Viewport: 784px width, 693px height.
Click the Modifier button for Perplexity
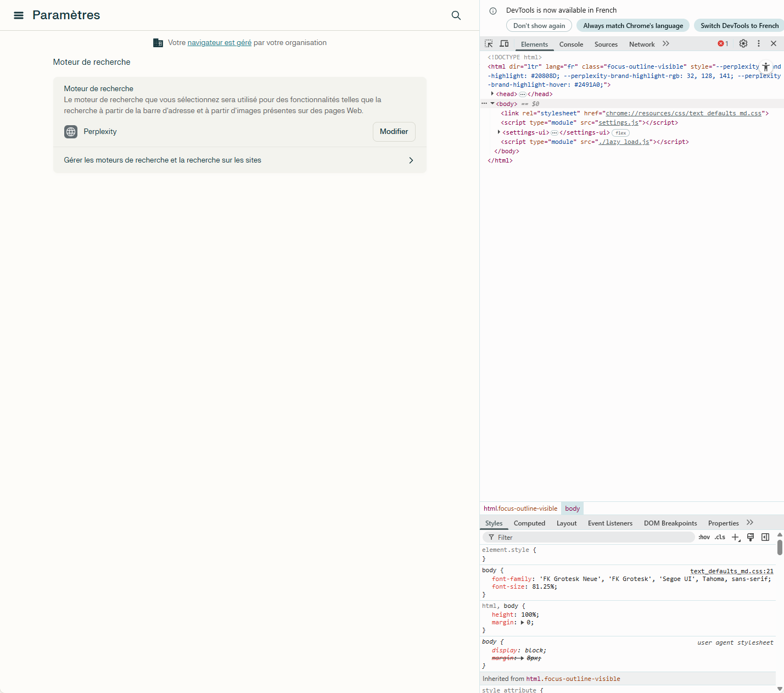coord(394,132)
